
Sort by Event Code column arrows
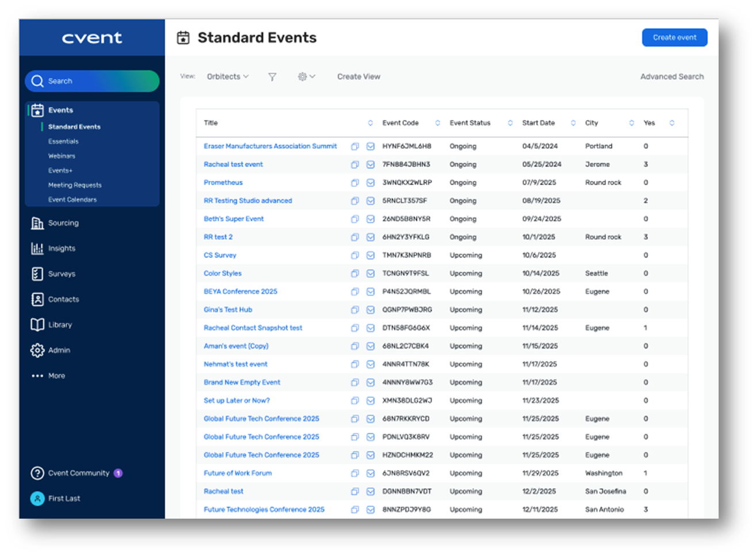[437, 123]
